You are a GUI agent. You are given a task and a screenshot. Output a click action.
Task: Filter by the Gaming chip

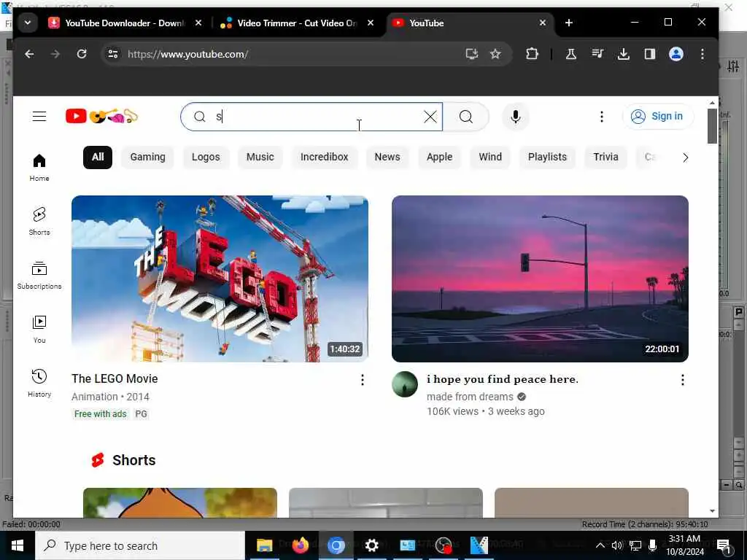pyautogui.click(x=147, y=157)
